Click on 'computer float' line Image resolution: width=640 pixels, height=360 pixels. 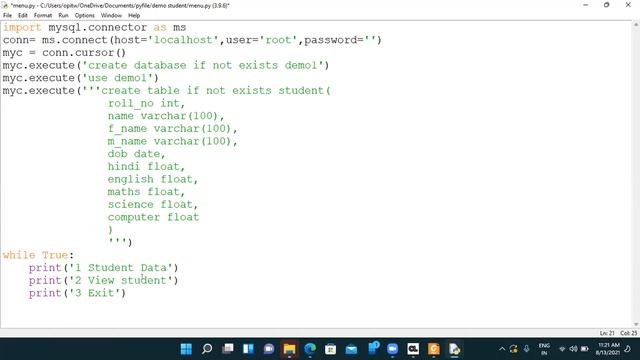point(153,217)
